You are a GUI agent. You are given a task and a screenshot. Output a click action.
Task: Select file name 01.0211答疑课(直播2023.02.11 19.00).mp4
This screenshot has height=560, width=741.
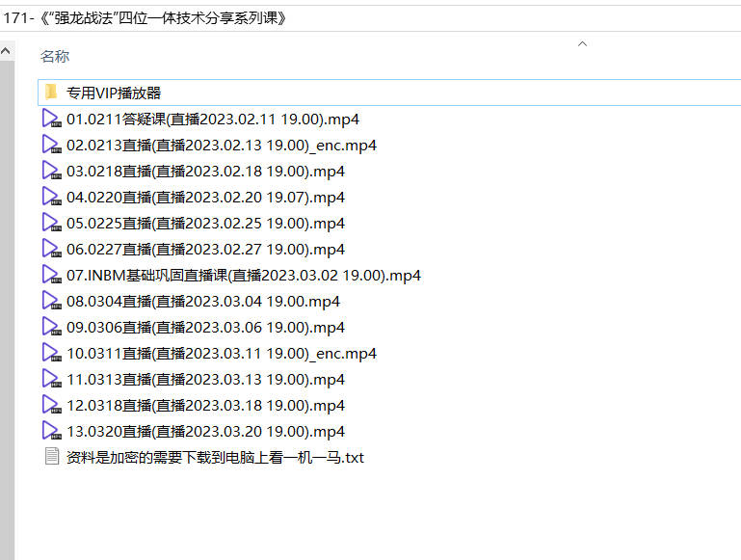[x=213, y=120]
